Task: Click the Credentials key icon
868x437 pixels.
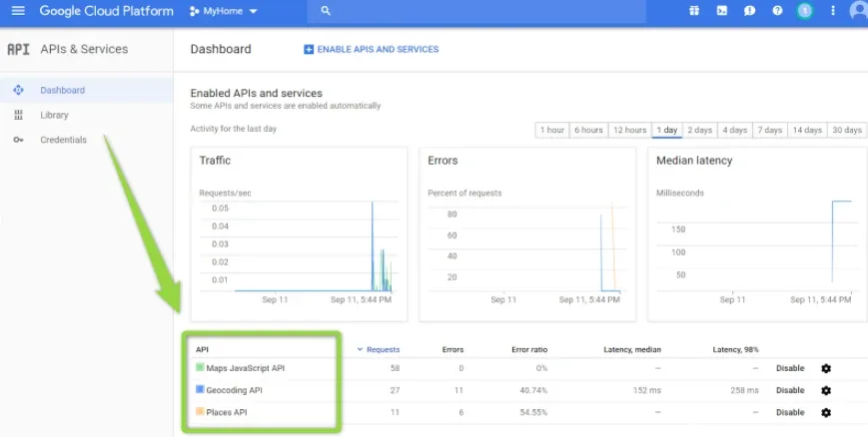Action: pos(18,140)
